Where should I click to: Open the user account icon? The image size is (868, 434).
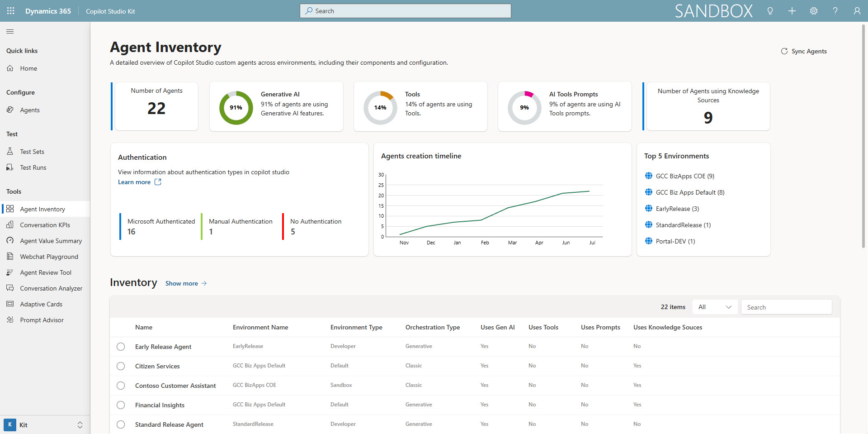point(857,11)
